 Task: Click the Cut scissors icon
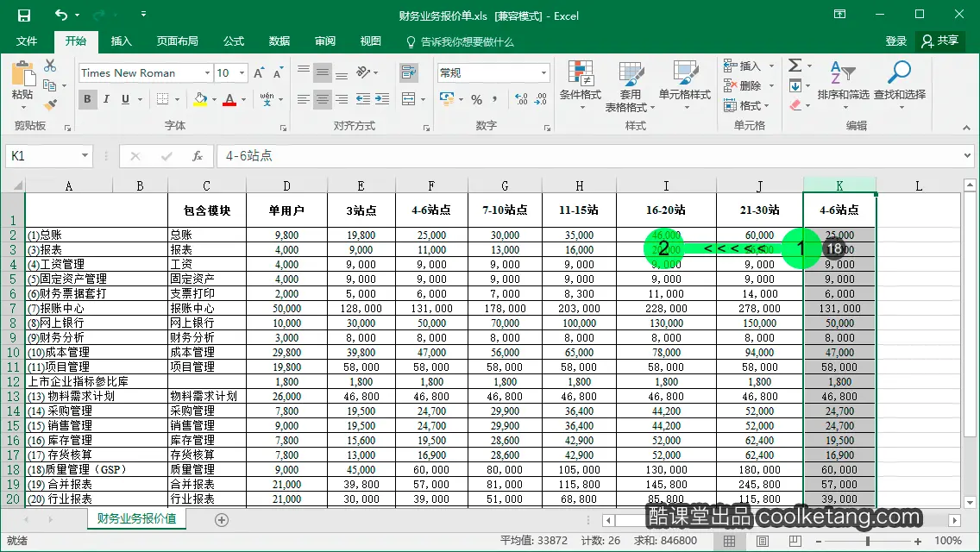[50, 65]
